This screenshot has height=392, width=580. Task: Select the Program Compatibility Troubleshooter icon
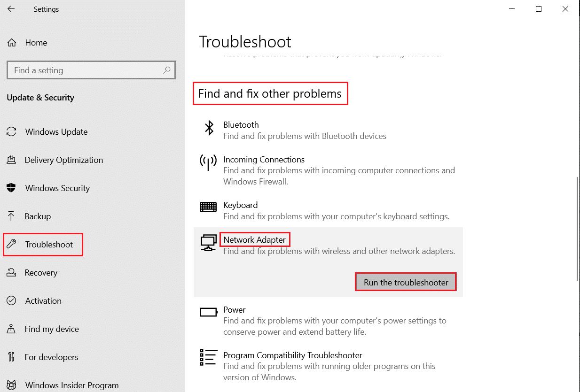208,358
